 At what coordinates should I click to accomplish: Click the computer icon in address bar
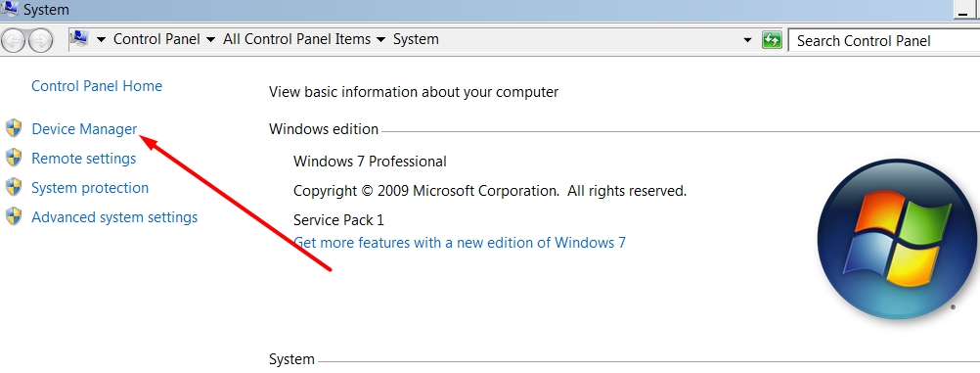pos(80,39)
